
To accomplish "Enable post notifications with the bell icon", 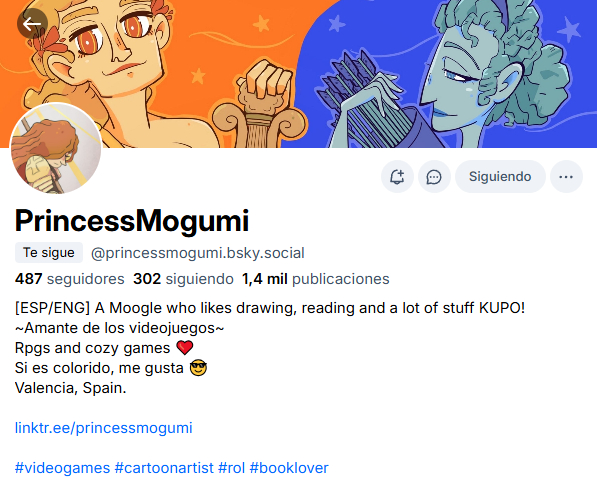I will 397,177.
